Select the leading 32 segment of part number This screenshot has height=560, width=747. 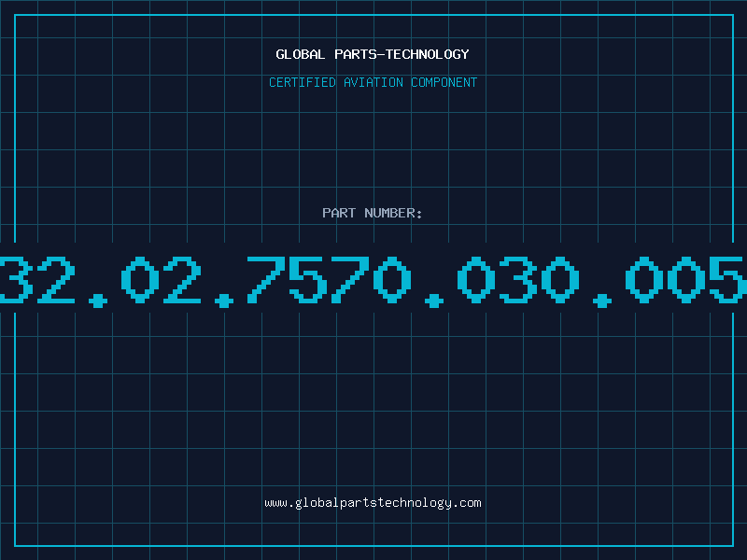click(37, 279)
